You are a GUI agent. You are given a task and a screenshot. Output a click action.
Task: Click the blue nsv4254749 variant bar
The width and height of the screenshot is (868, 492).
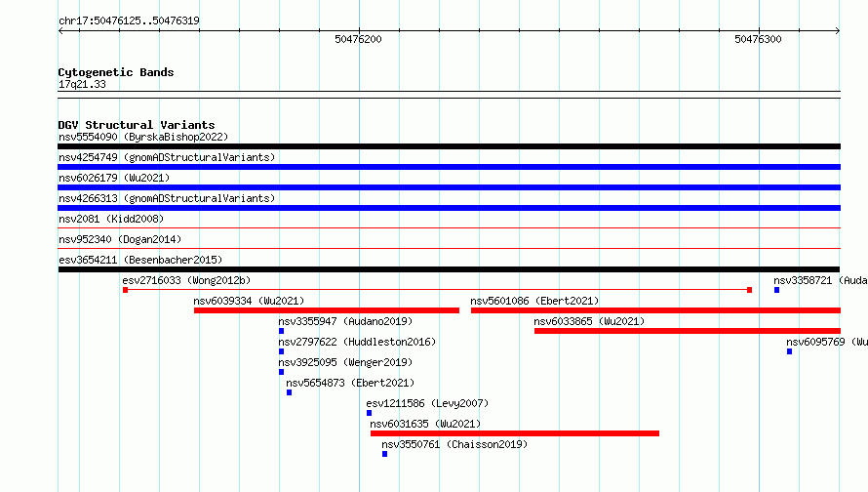point(449,167)
